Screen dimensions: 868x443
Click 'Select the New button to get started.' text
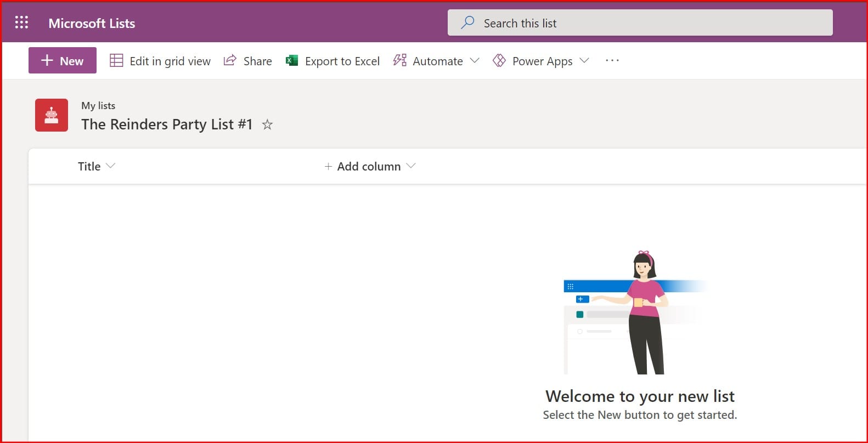coord(640,415)
